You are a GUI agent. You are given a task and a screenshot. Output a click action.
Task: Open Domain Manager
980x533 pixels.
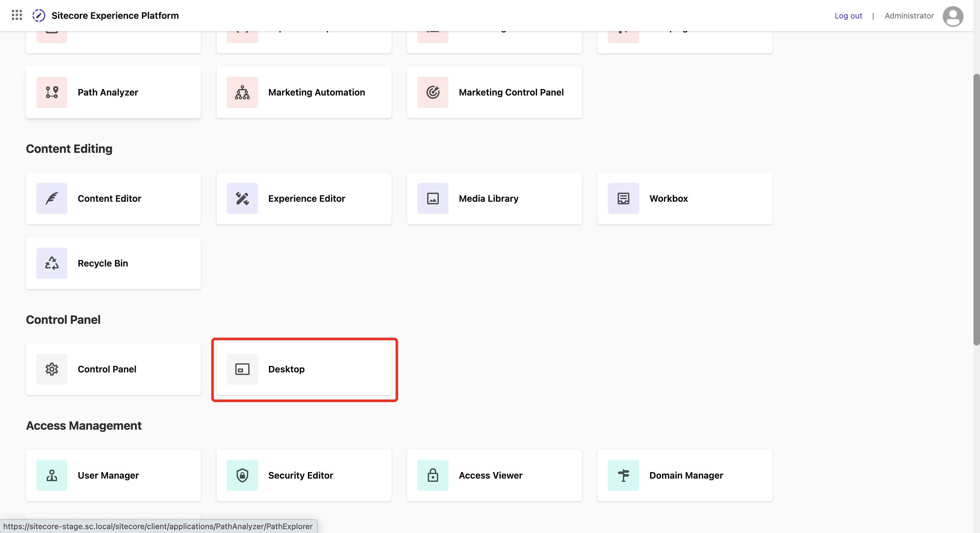tap(685, 475)
